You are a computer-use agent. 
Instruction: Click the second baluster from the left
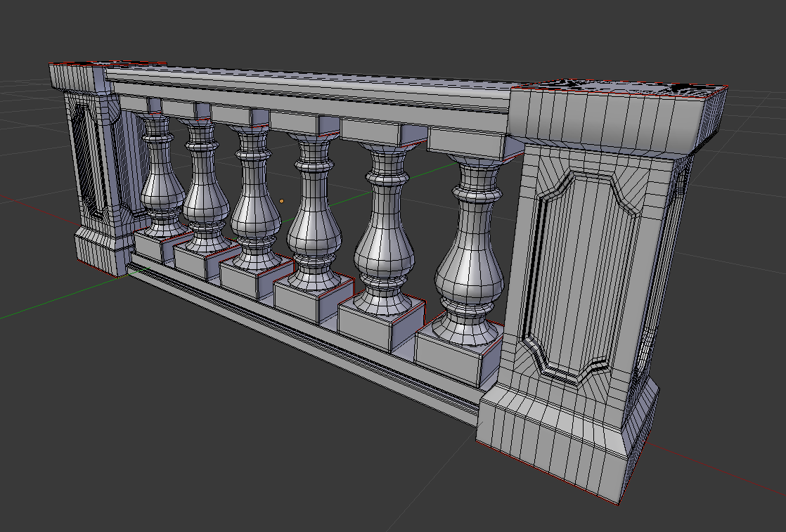click(204, 204)
